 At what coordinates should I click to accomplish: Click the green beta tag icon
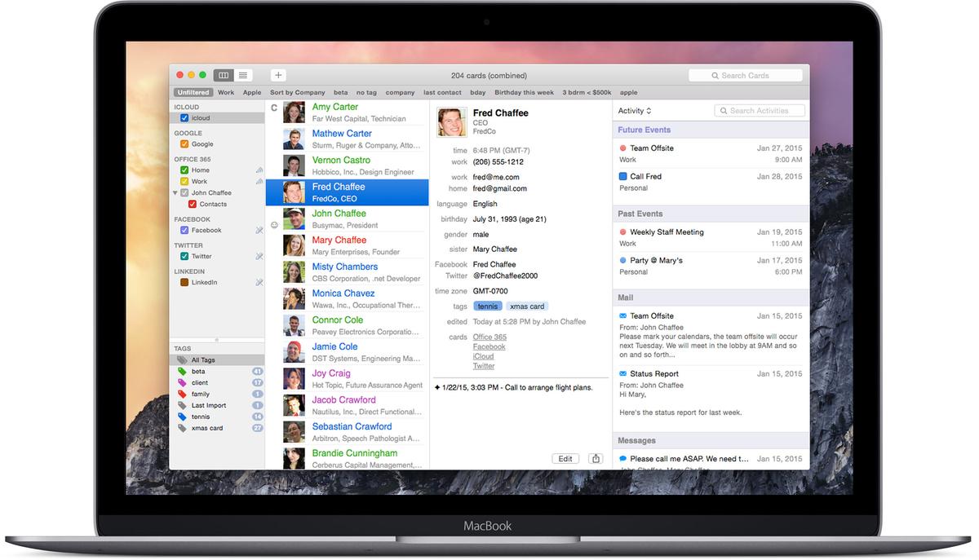(x=182, y=371)
